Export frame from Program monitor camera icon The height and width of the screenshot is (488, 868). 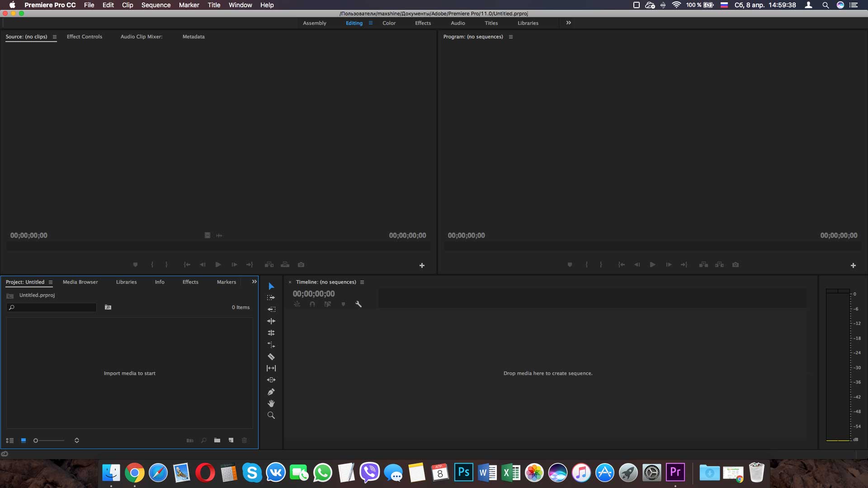point(736,265)
